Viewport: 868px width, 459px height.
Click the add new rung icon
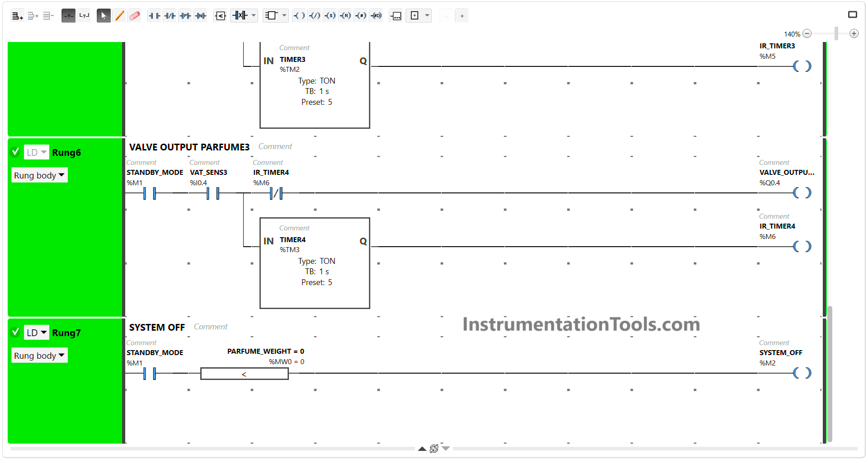(17, 16)
